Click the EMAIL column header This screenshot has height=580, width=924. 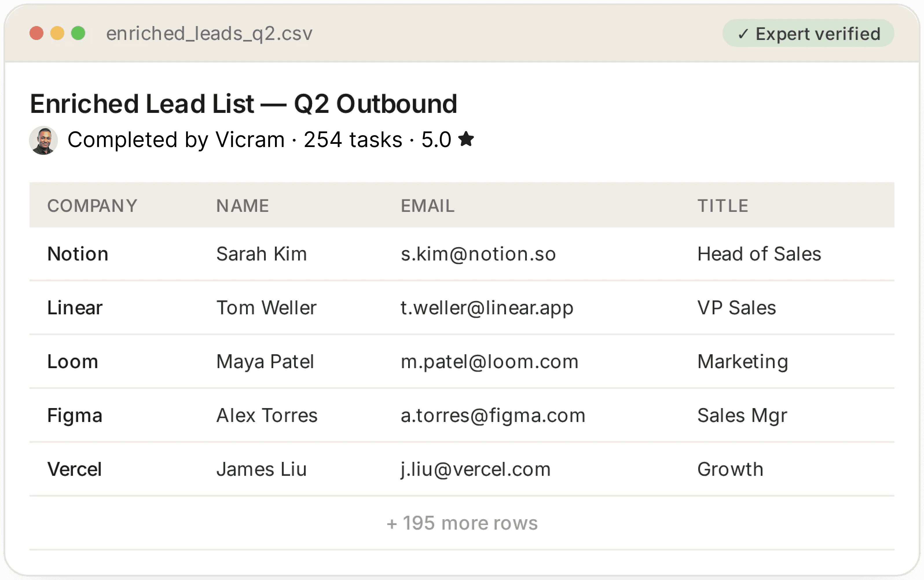(x=428, y=206)
